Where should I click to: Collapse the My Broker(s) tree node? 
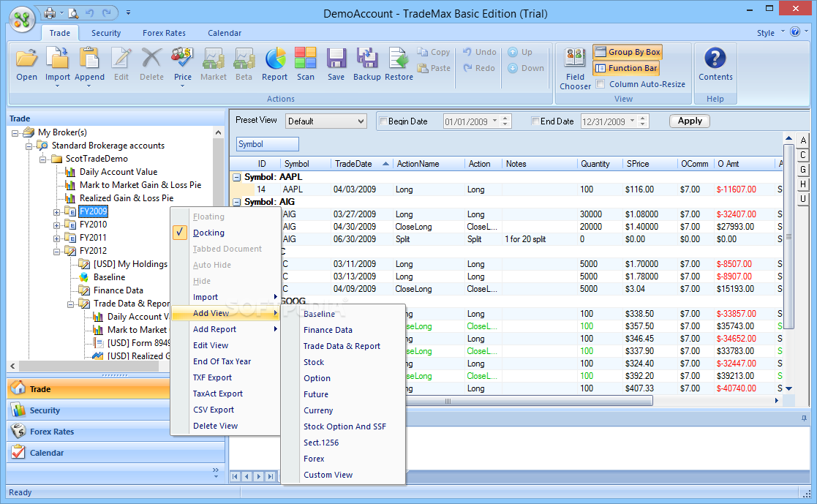point(15,133)
